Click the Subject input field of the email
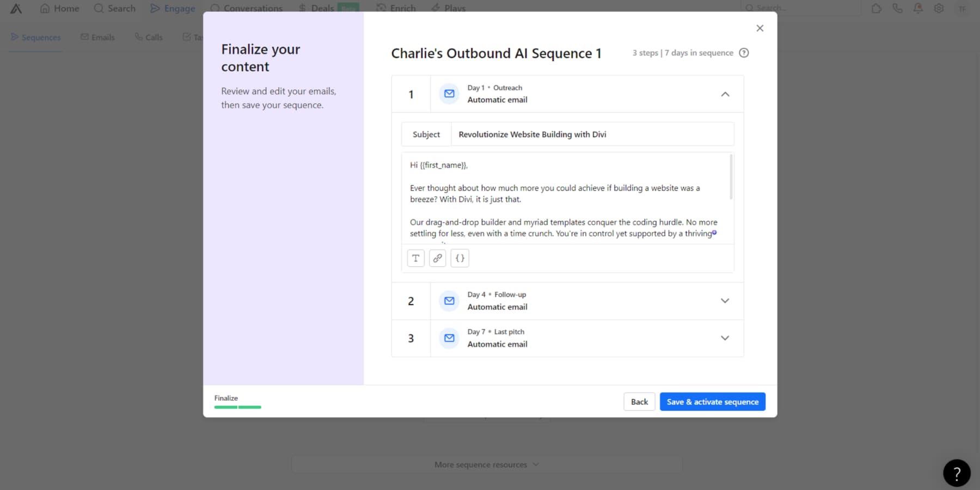The image size is (980, 490). [591, 134]
